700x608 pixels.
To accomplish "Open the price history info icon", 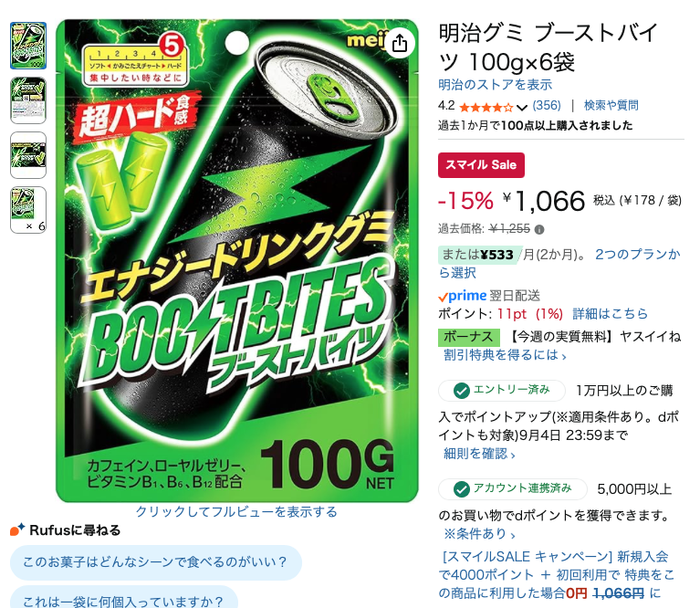I will tap(539, 230).
